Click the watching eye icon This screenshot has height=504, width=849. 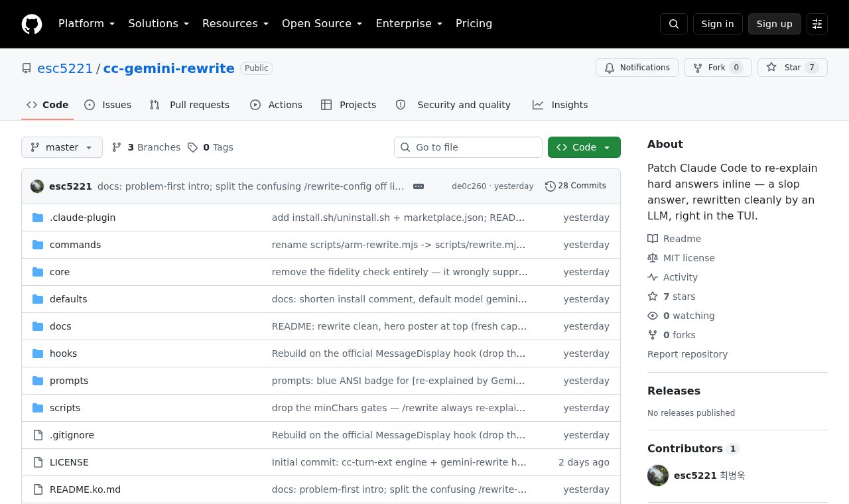coord(653,316)
